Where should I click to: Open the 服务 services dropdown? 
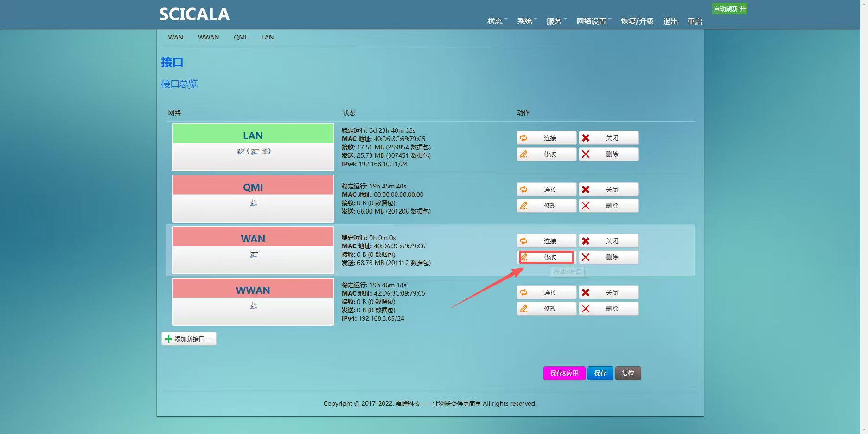pos(556,21)
